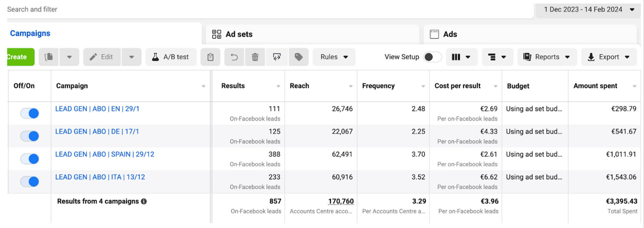Open the columns layout icon menu
Image resolution: width=644 pixels, height=228 pixels.
[x=461, y=57]
